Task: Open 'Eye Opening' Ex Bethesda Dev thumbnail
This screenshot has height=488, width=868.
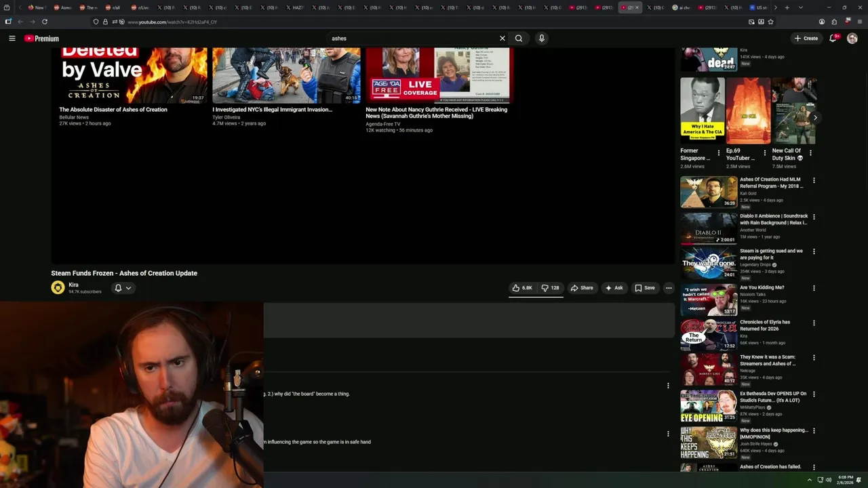Action: [709, 406]
